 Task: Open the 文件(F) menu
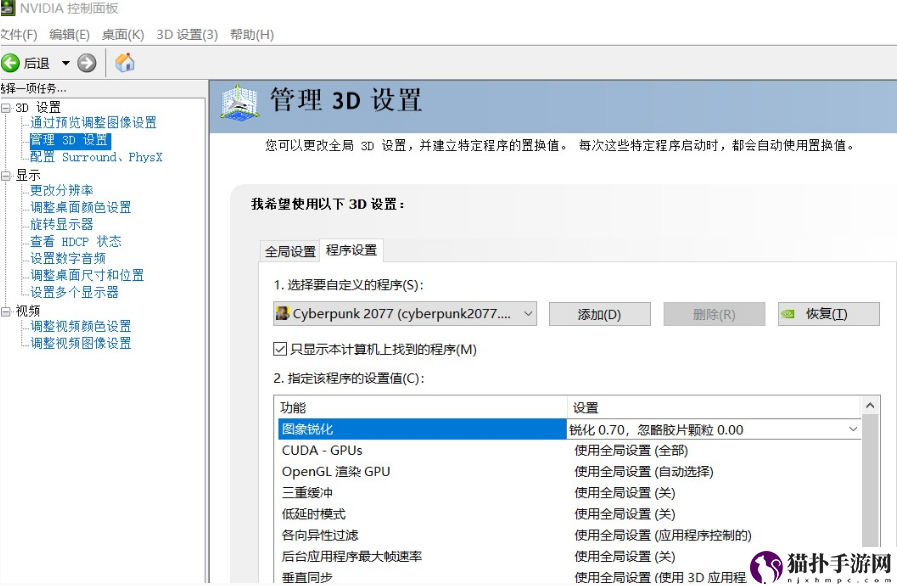[x=18, y=35]
